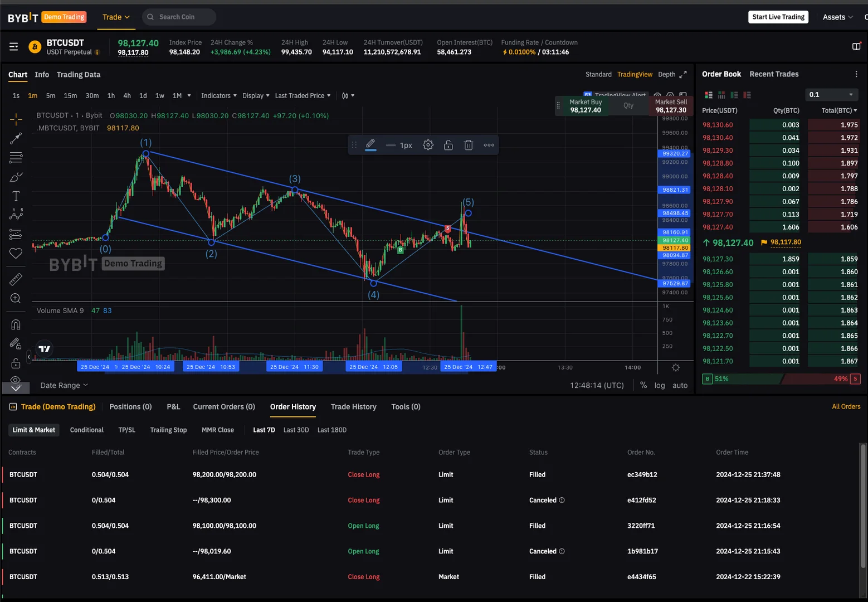This screenshot has height=602, width=868.
Task: Expand chart to fullscreen
Action: coord(683,74)
